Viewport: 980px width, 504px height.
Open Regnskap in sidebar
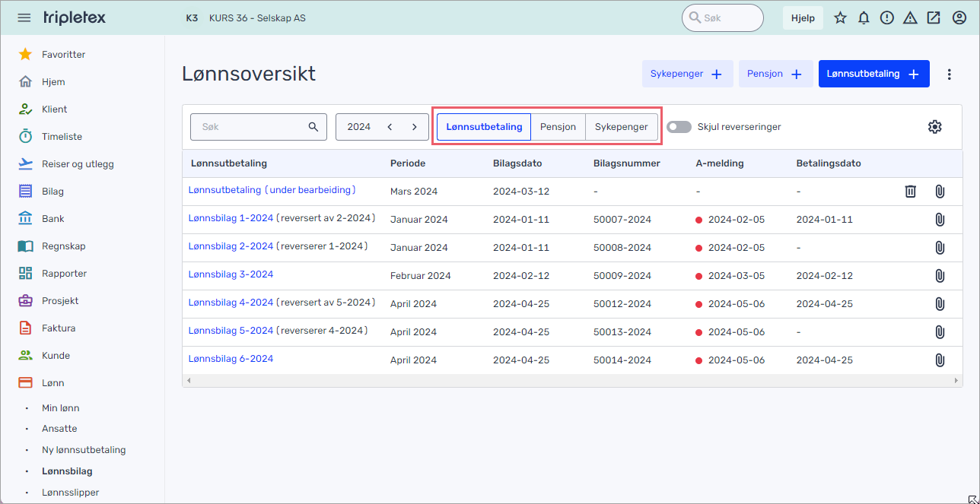[x=63, y=246]
